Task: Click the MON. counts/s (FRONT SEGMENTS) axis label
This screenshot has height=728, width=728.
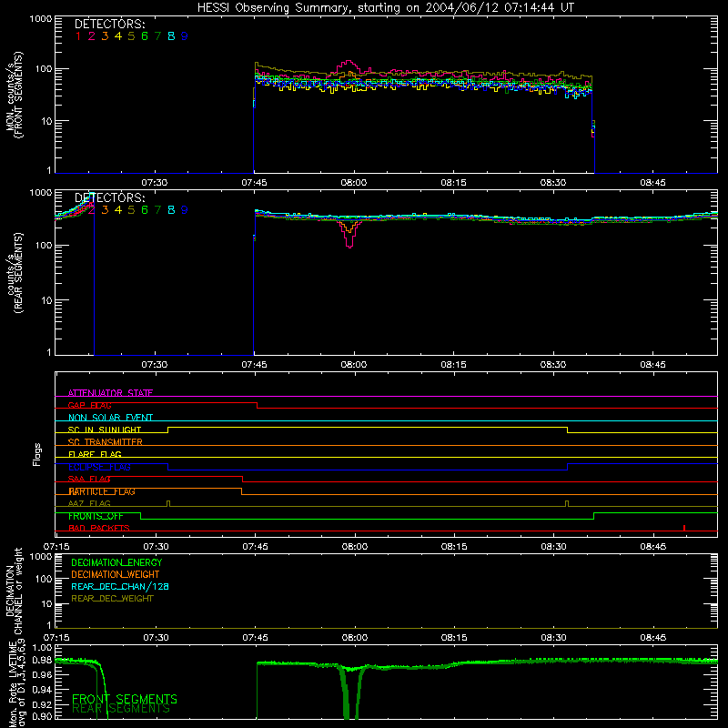Action: (14, 95)
